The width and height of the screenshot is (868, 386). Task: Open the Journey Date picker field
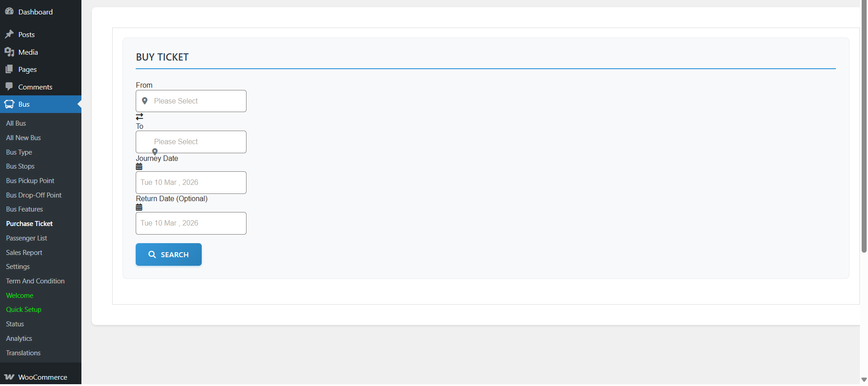(x=191, y=183)
